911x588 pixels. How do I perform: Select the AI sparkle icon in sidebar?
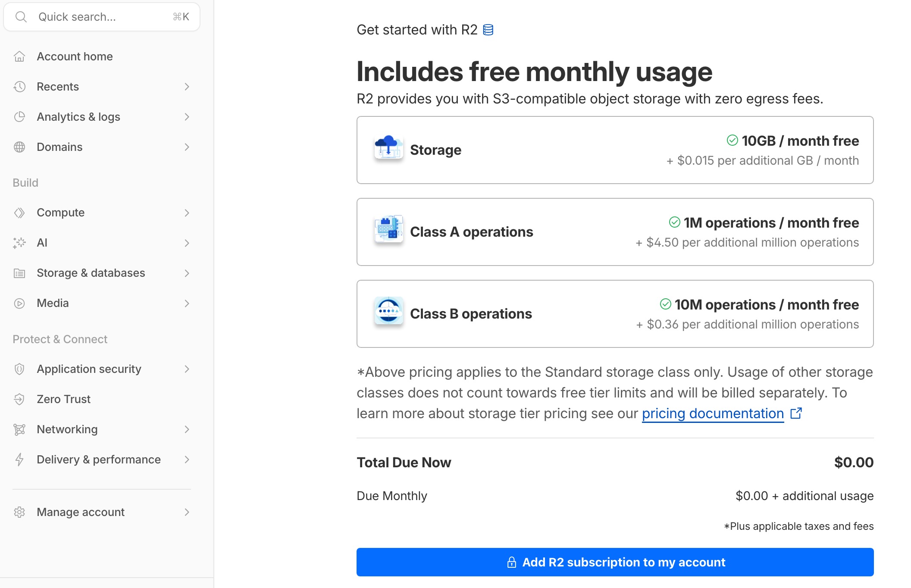19,243
